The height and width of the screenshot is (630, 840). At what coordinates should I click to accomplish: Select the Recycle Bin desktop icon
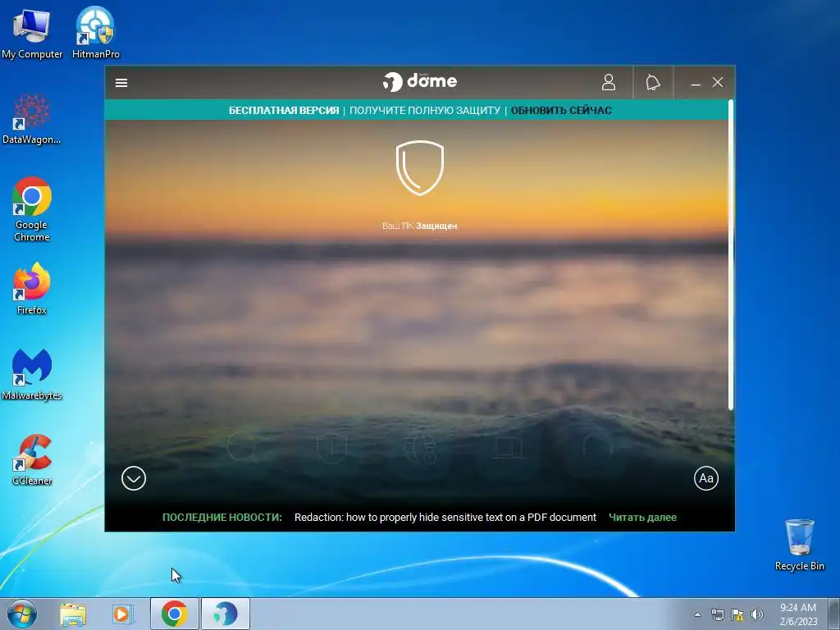799,546
